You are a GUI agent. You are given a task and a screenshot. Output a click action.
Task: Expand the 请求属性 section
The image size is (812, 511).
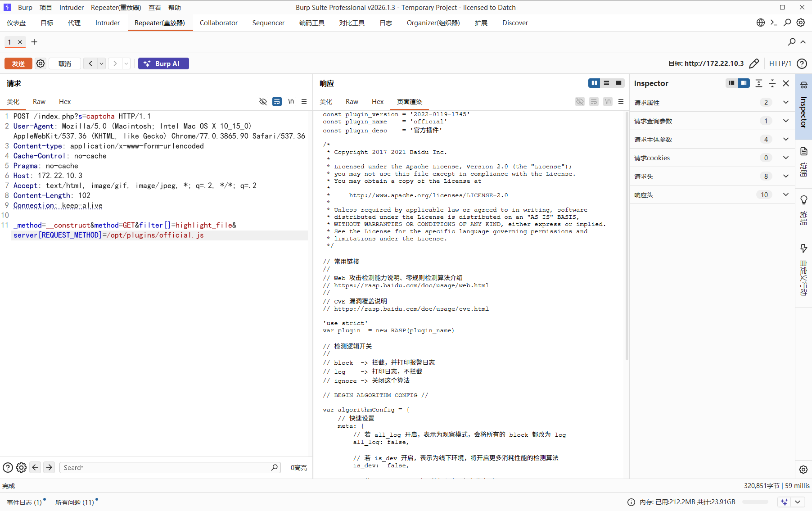click(x=712, y=102)
